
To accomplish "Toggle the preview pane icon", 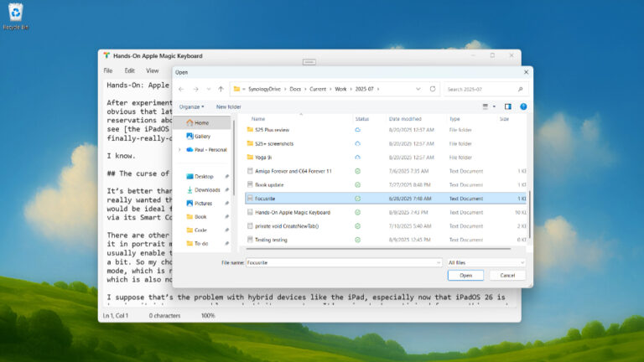I will tap(507, 106).
